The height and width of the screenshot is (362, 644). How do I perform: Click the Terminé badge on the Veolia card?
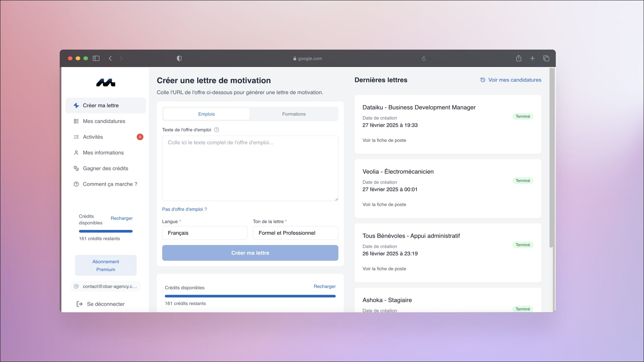point(523,181)
